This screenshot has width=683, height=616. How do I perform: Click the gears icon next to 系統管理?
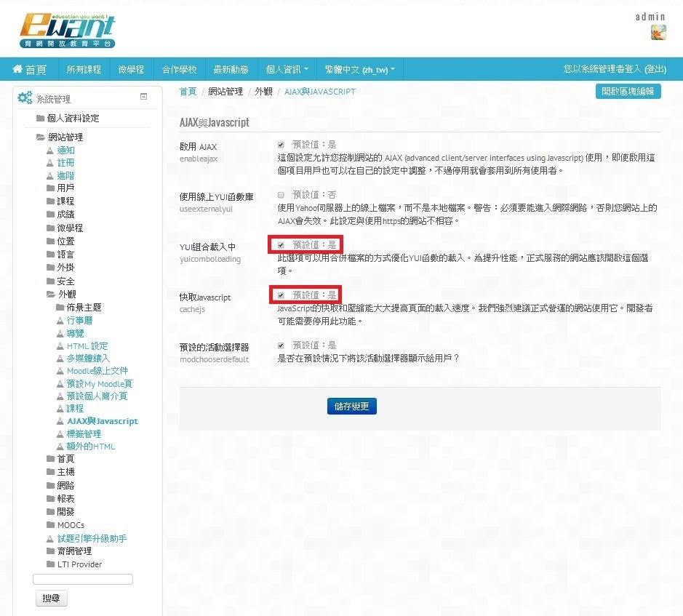[x=25, y=97]
